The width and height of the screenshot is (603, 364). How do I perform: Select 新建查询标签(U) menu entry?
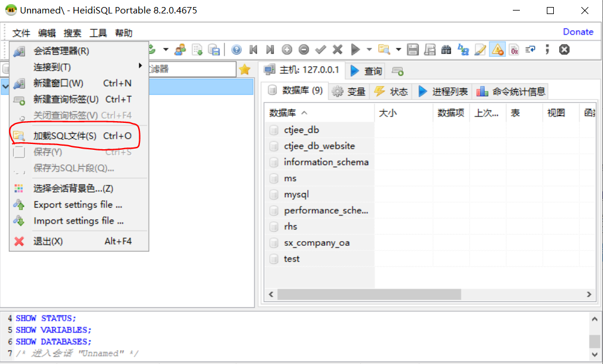click(79, 99)
